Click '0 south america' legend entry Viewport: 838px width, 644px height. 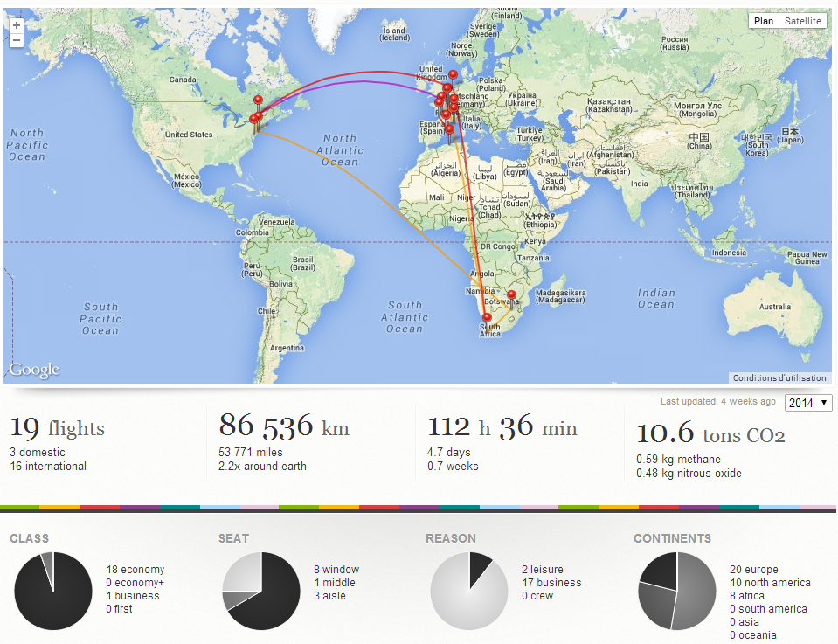768,609
